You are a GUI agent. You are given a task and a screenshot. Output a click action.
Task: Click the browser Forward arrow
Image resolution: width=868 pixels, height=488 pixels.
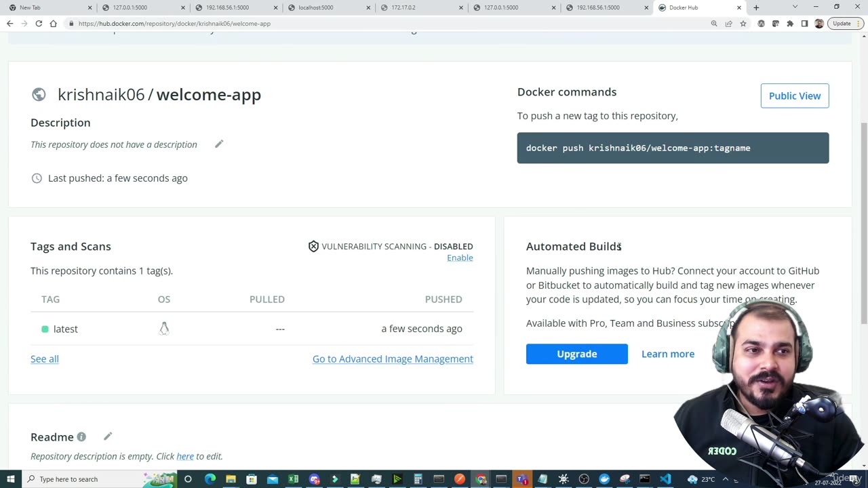24,23
